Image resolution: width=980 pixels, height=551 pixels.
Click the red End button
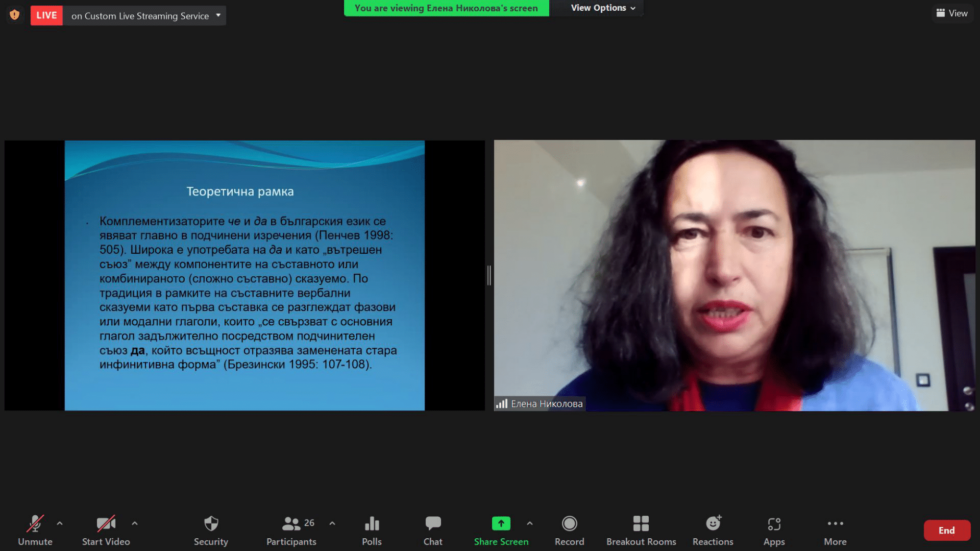[x=946, y=530]
